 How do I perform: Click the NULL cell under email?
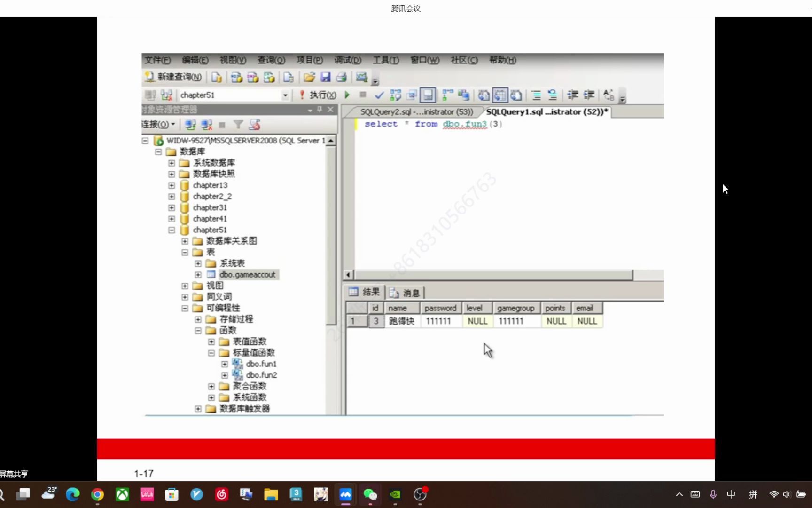[587, 321]
